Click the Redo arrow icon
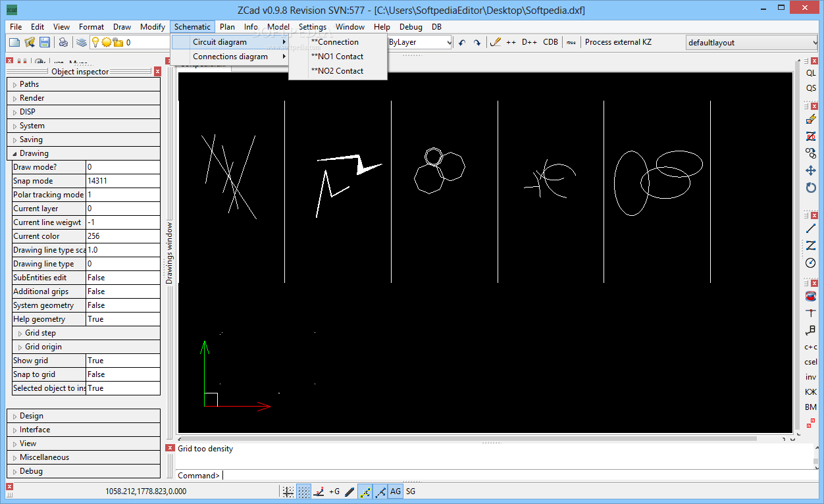Screen dimensions: 824x504 point(477,42)
